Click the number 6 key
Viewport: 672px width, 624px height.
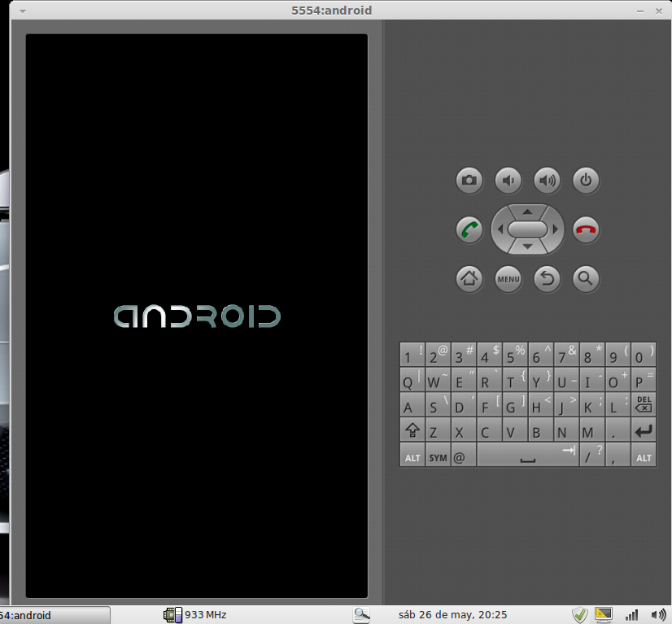(541, 354)
